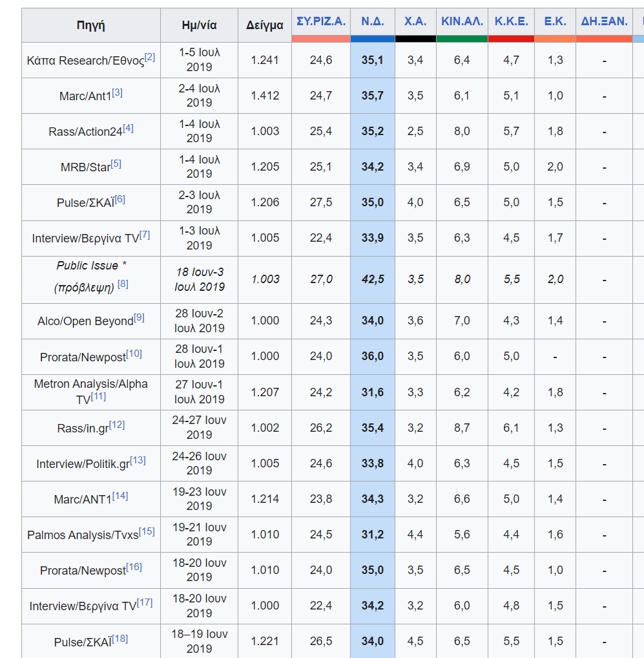The image size is (644, 658).
Task: Click citation [12] next to Rass/in.gr
Action: (x=117, y=425)
